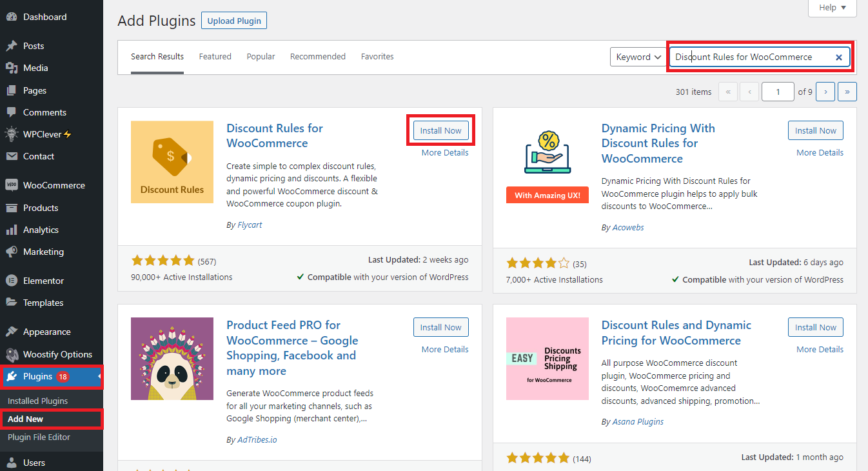
Task: Open Discount Rules and Dynamic Pricing title
Action: [x=676, y=333]
